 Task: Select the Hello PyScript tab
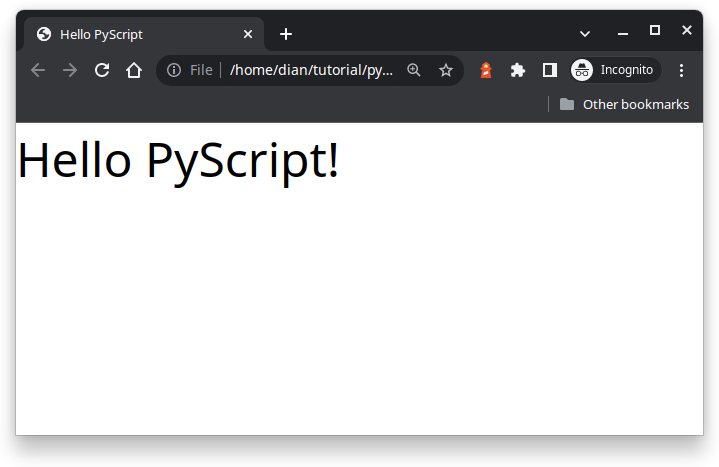coord(144,34)
